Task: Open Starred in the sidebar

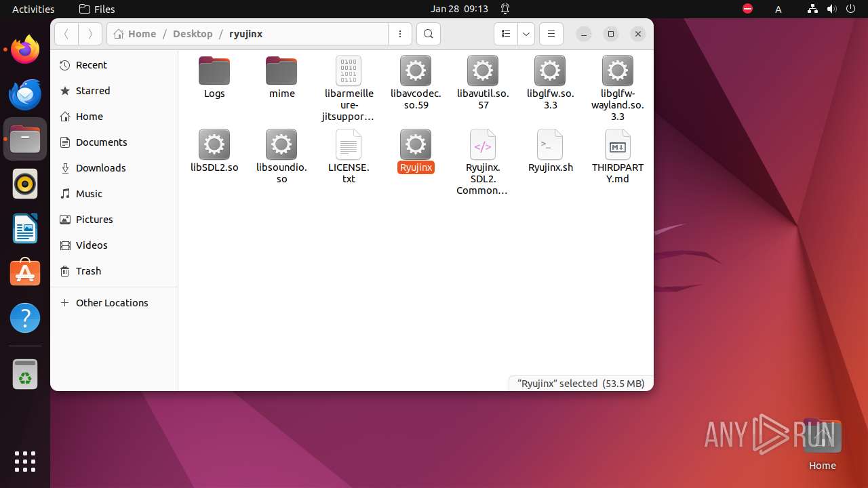Action: coord(114,91)
